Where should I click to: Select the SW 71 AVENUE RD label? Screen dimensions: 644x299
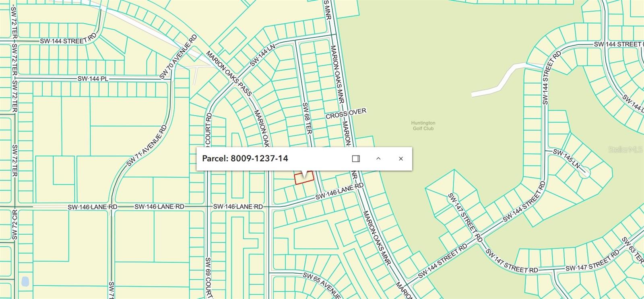point(146,145)
